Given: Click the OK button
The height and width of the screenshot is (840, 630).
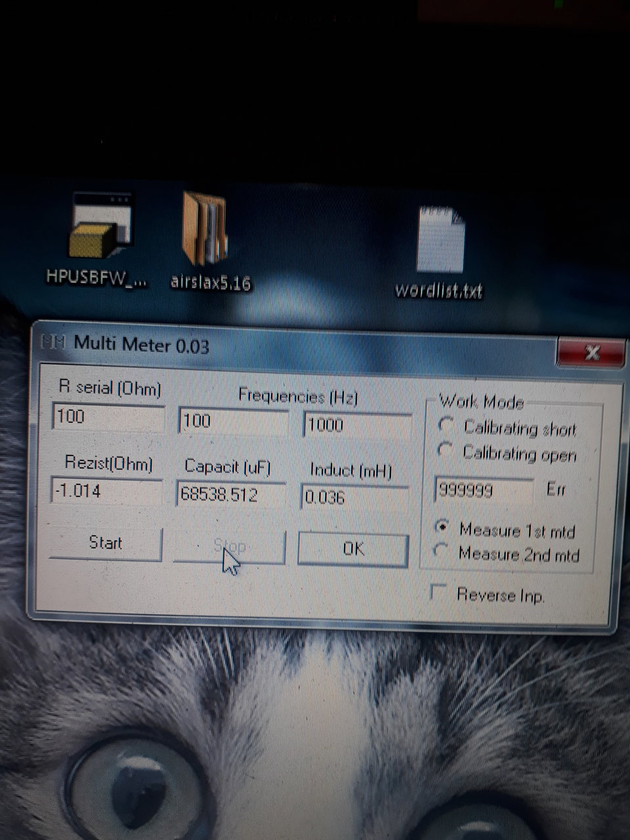Looking at the screenshot, I should 353,549.
